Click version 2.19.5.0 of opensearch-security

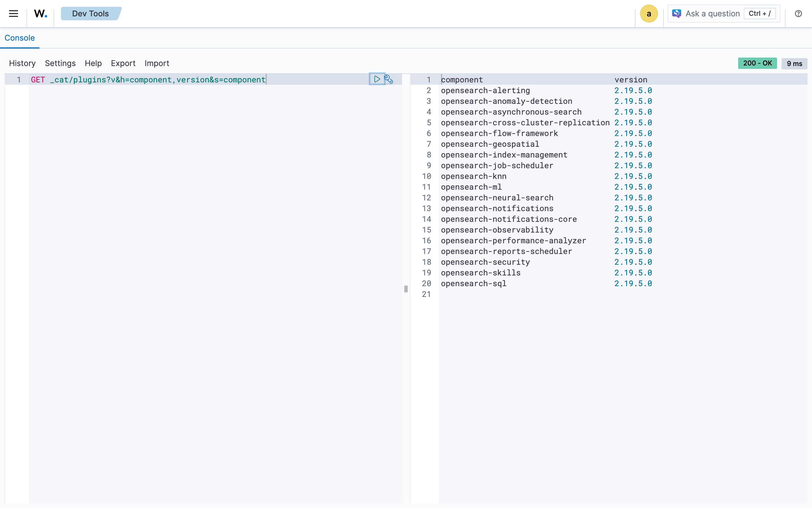(x=633, y=262)
